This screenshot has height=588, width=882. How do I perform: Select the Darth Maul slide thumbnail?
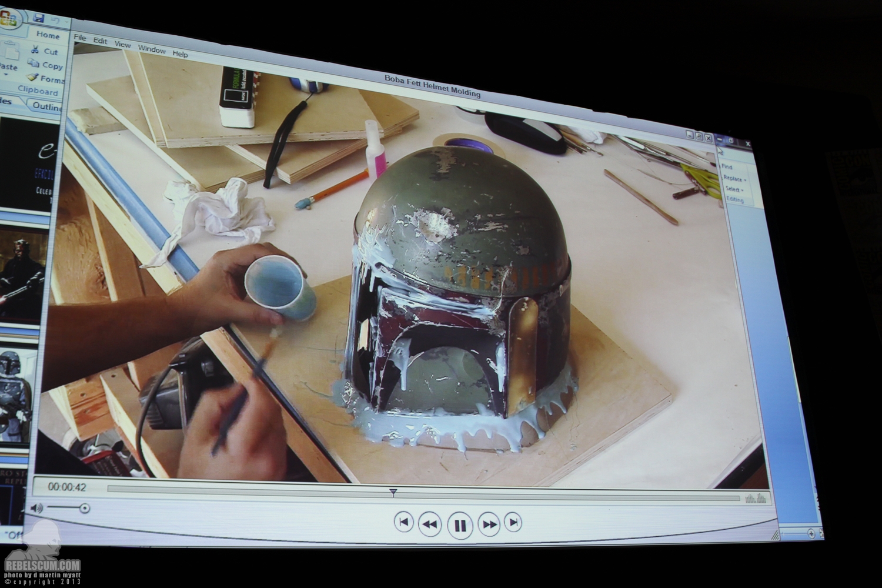22,278
